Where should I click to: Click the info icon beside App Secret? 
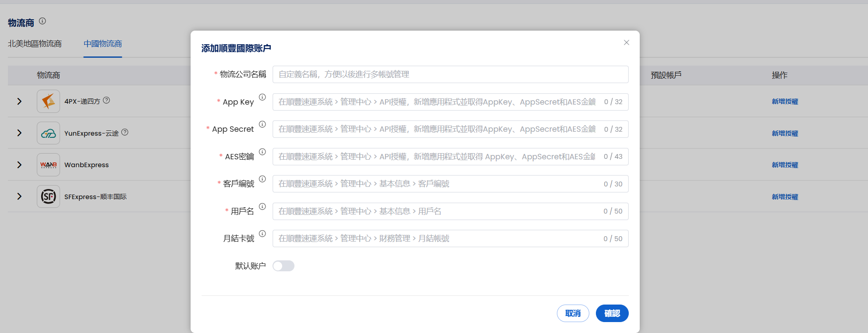coord(262,124)
